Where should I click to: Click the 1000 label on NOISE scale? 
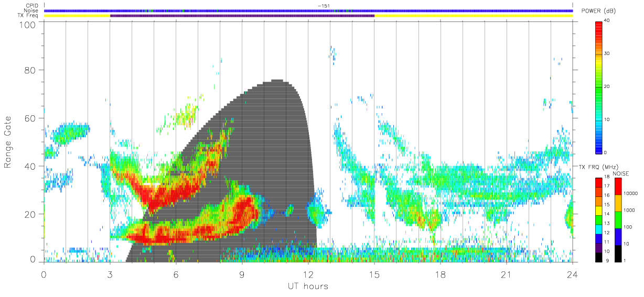pos(628,210)
